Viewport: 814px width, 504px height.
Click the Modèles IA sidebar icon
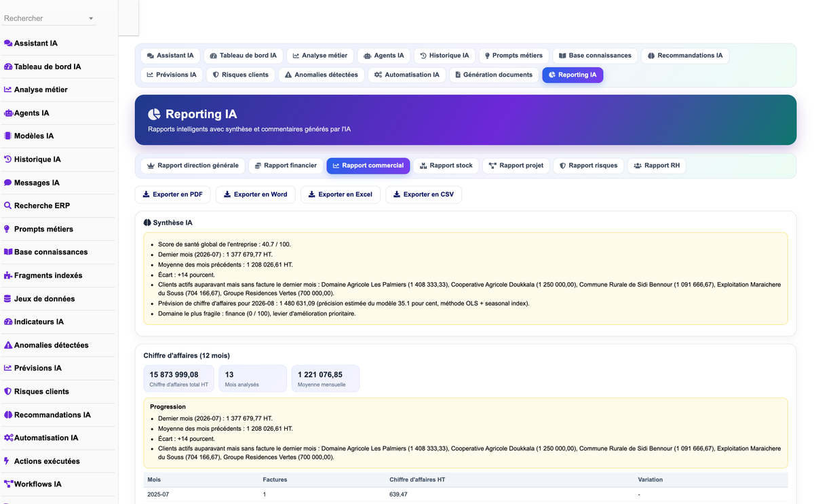tap(8, 136)
